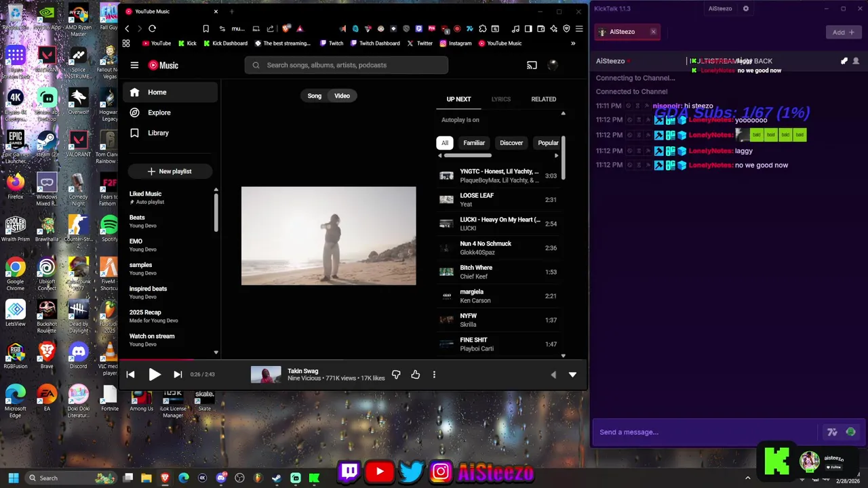Open the new tab plus button
The width and height of the screenshot is (868, 488).
click(x=231, y=12)
